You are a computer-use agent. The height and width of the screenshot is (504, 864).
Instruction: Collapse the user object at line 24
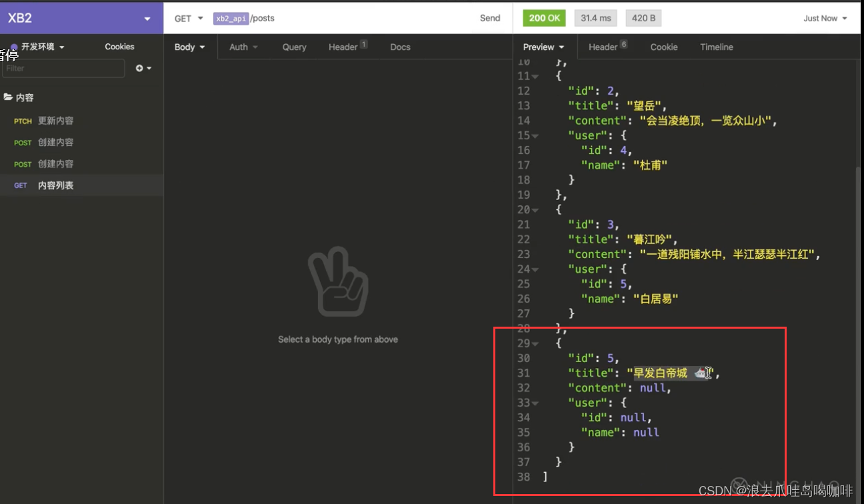coord(535,269)
